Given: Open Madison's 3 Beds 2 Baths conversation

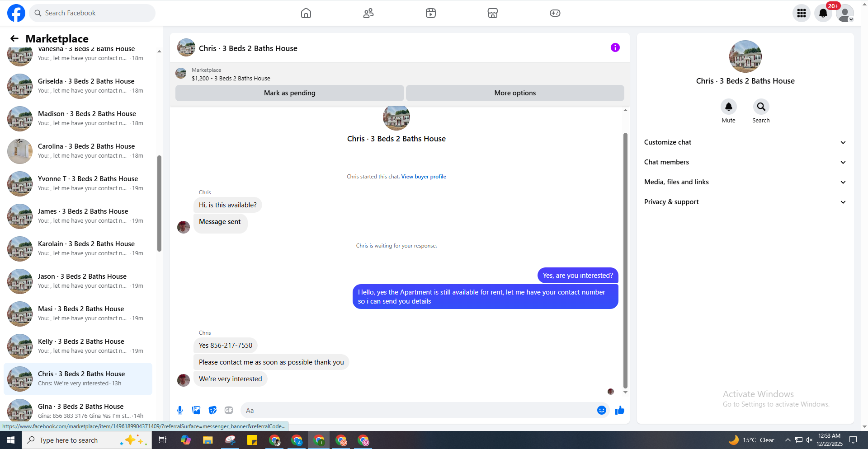Looking at the screenshot, I should click(78, 118).
